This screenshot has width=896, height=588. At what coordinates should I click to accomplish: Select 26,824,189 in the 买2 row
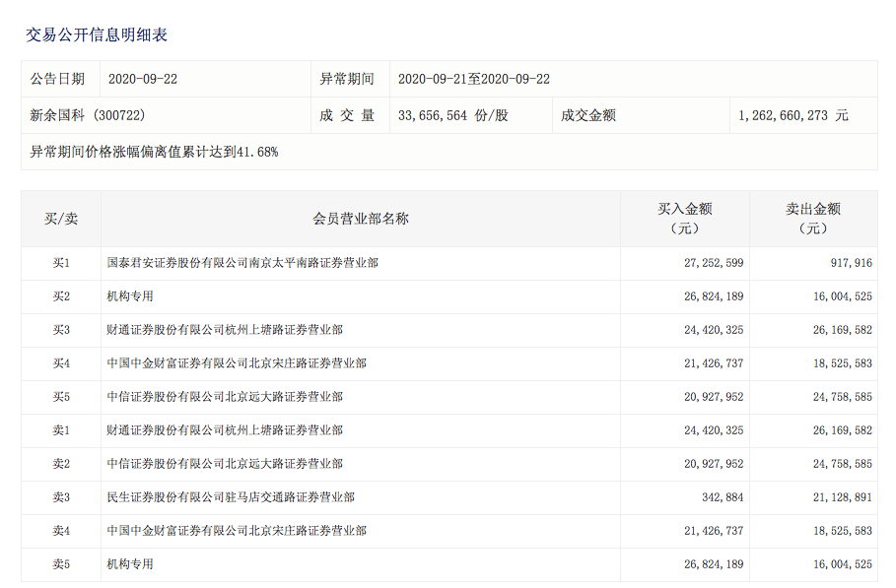pyautogui.click(x=714, y=296)
